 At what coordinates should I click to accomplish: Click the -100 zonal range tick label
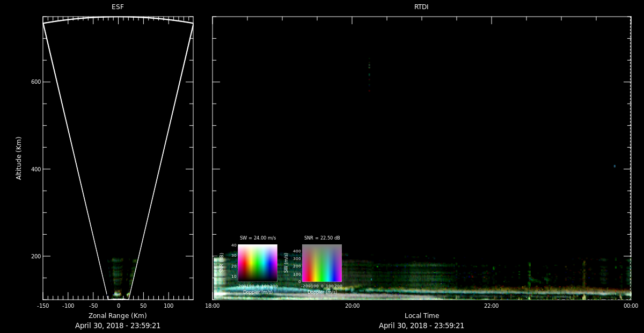pos(68,306)
